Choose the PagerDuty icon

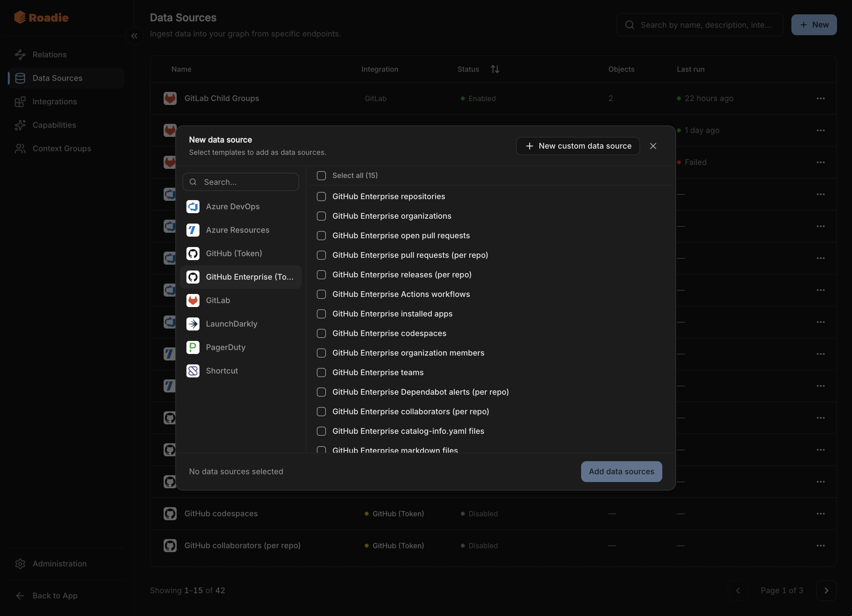pos(193,347)
